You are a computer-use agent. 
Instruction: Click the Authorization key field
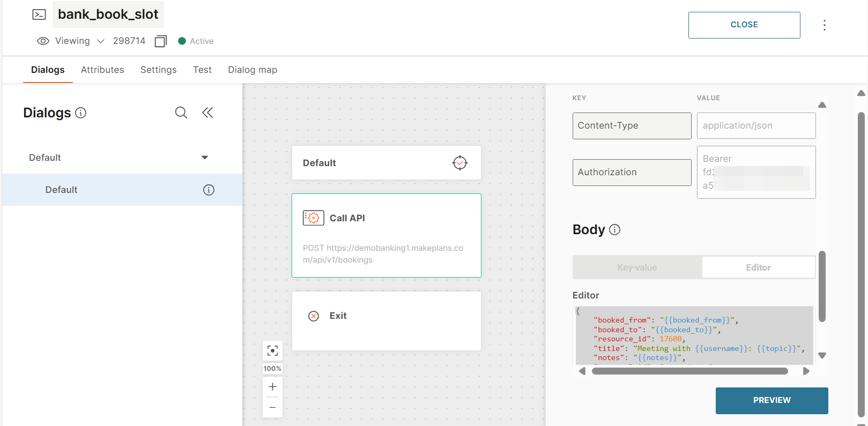(632, 173)
